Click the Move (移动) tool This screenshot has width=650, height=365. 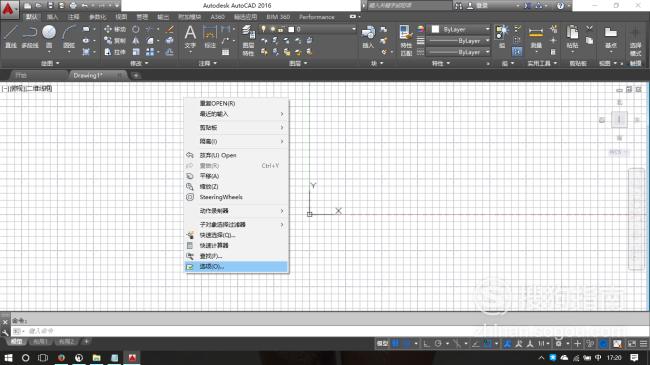[115, 29]
